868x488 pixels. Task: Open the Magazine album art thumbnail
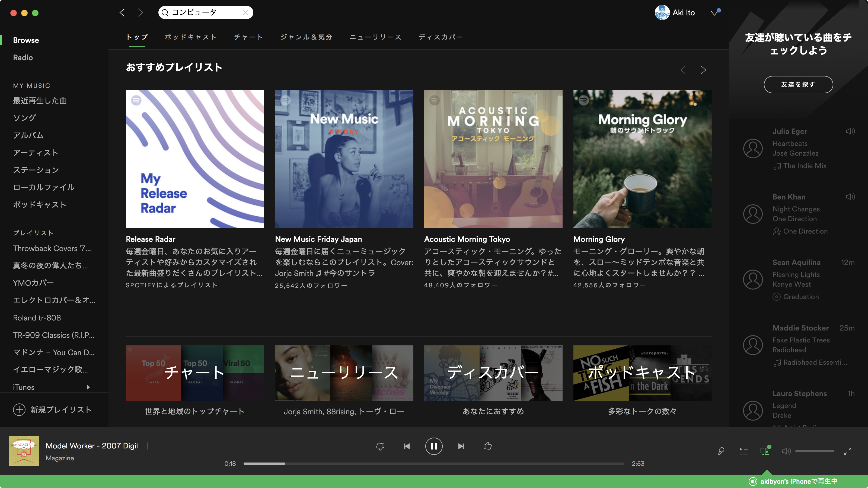(x=24, y=451)
